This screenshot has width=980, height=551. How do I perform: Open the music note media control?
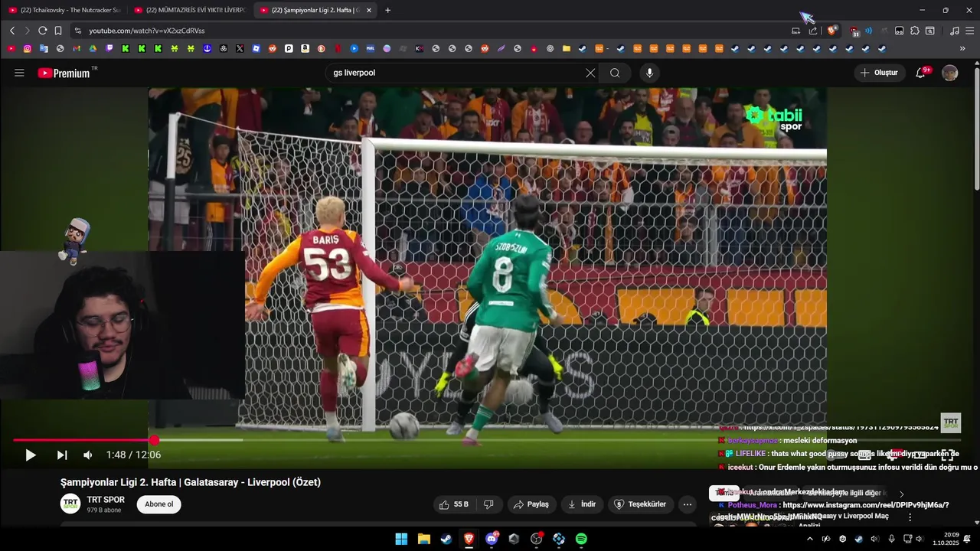coord(954,31)
